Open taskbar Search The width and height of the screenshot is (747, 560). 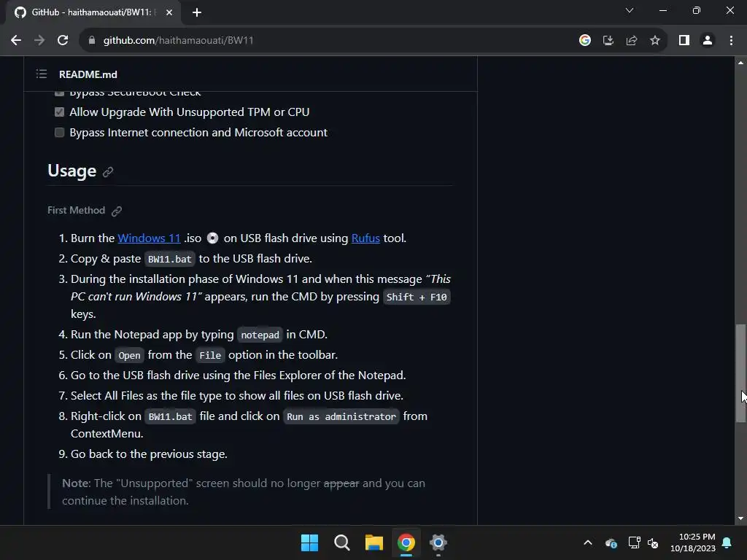341,542
